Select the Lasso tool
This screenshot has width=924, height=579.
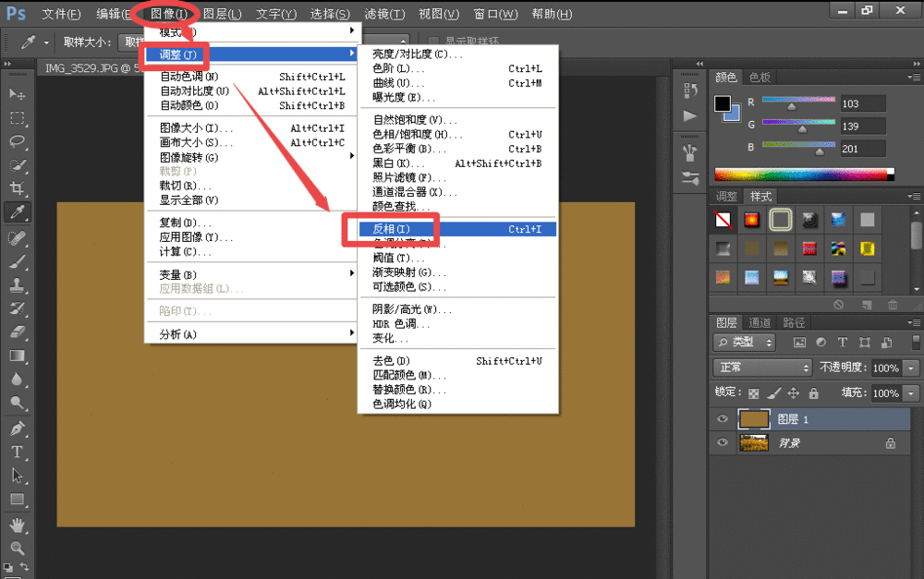pyautogui.click(x=17, y=141)
